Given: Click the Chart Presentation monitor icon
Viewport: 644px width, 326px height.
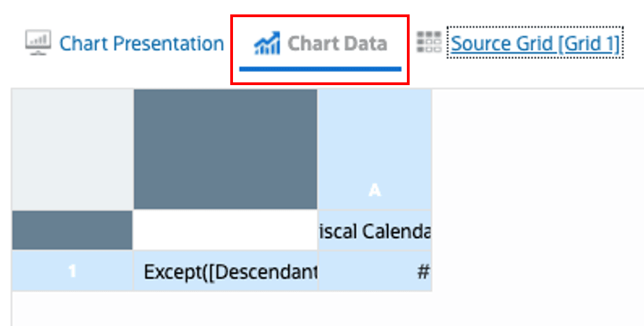Looking at the screenshot, I should [x=38, y=43].
